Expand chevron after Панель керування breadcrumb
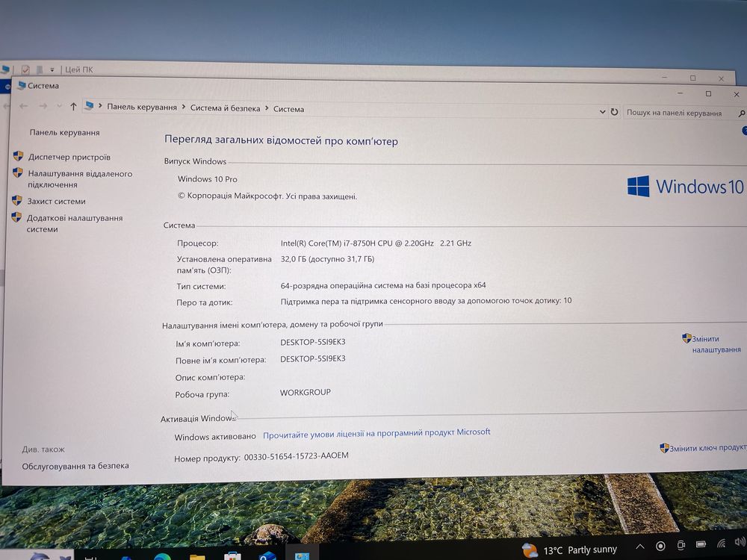This screenshot has width=747, height=560. click(x=184, y=108)
